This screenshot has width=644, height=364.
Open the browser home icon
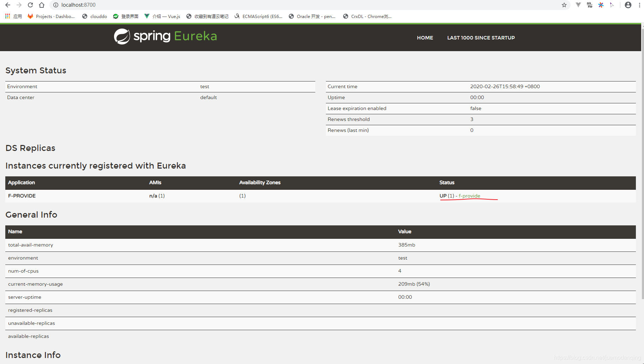(42, 5)
